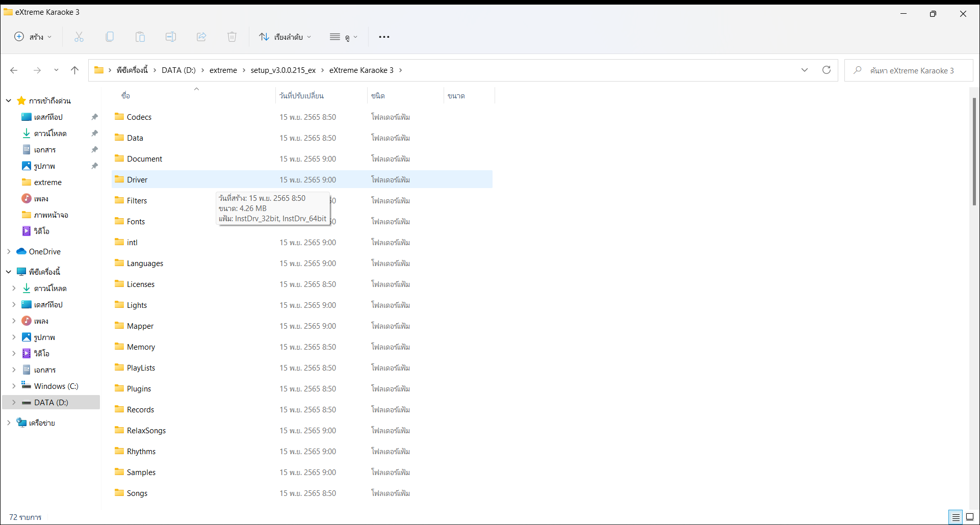Click the เครือข่าย network icon in sidebar
This screenshot has height=525, width=980.
pos(21,423)
